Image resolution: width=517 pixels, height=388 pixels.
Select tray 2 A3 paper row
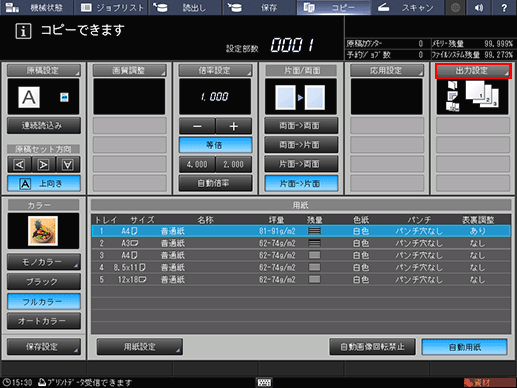(x=301, y=243)
